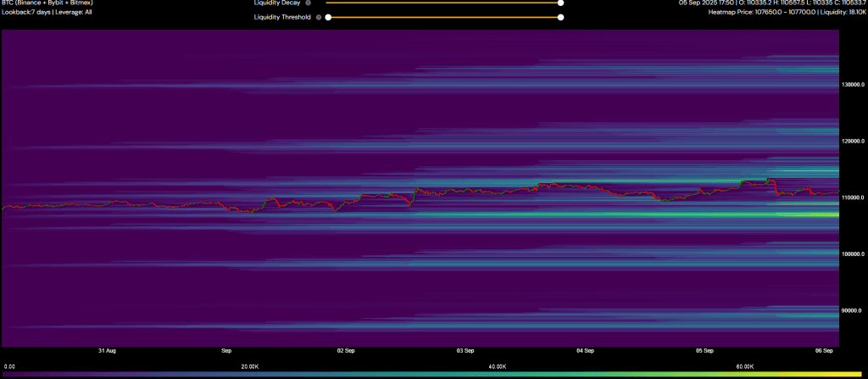The width and height of the screenshot is (868, 379).
Task: Click the 40.00K mark on color scale
Action: [x=498, y=366]
